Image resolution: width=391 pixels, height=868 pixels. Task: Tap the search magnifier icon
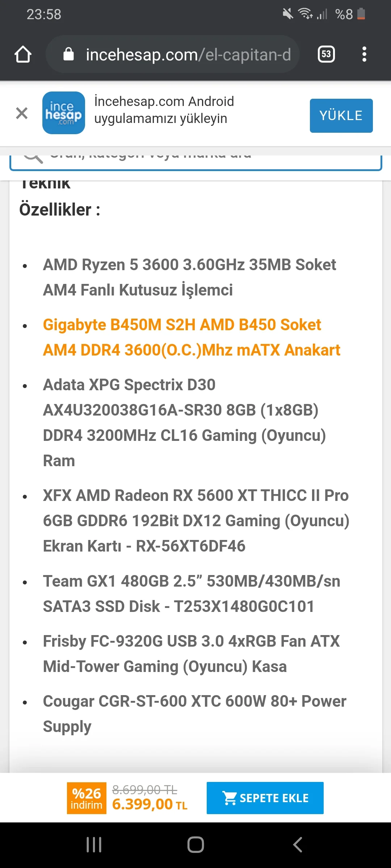click(x=33, y=157)
